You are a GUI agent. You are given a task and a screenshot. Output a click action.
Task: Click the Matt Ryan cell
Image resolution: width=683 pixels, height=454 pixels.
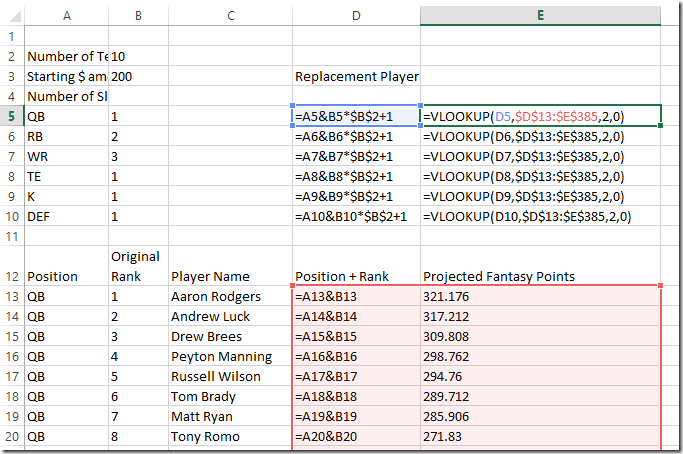click(x=230, y=417)
